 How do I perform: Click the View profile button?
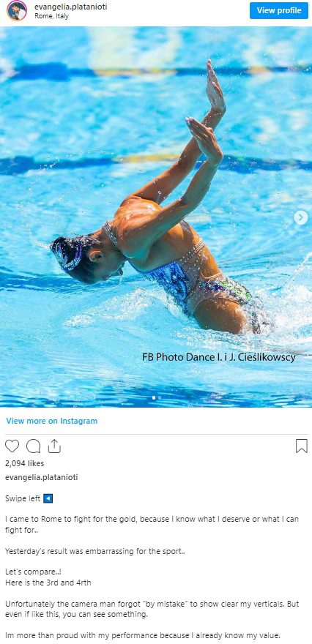279,10
